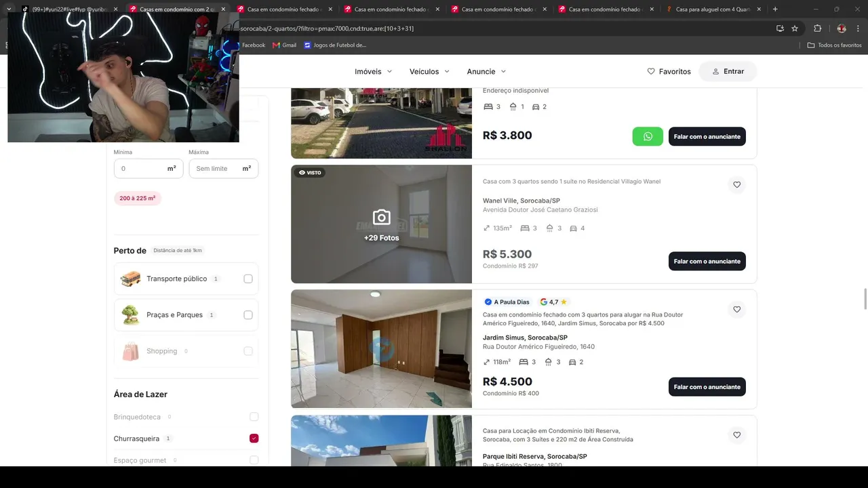Open the Jogos de Futebol bookmark
Screen dimensions: 868x488
coord(335,45)
